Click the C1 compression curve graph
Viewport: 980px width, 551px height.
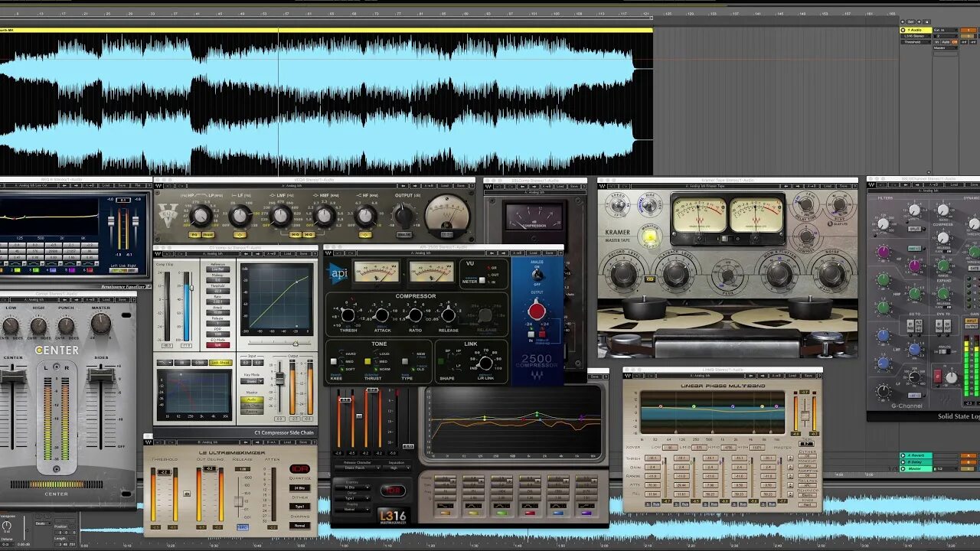point(276,299)
